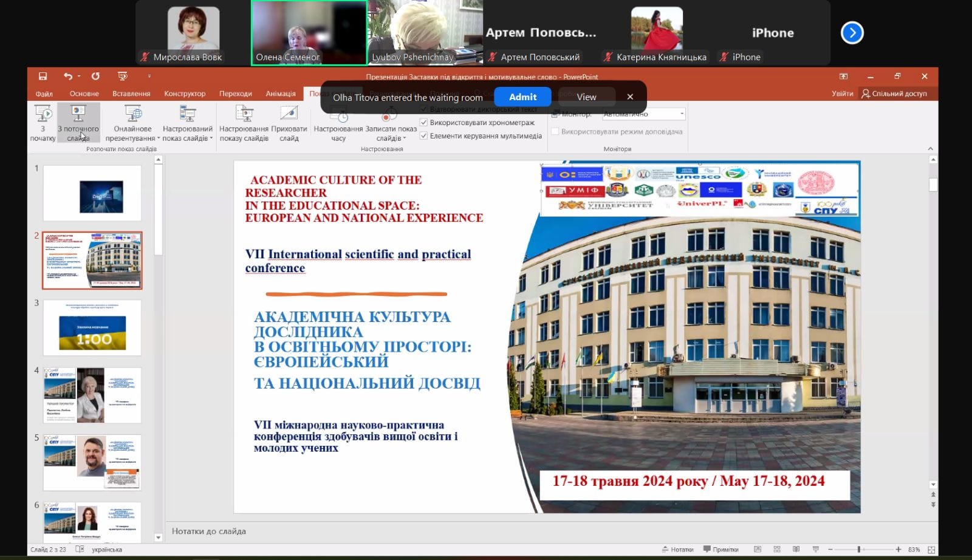
Task: Open the Вставлення ribbon tab
Action: pyautogui.click(x=131, y=94)
